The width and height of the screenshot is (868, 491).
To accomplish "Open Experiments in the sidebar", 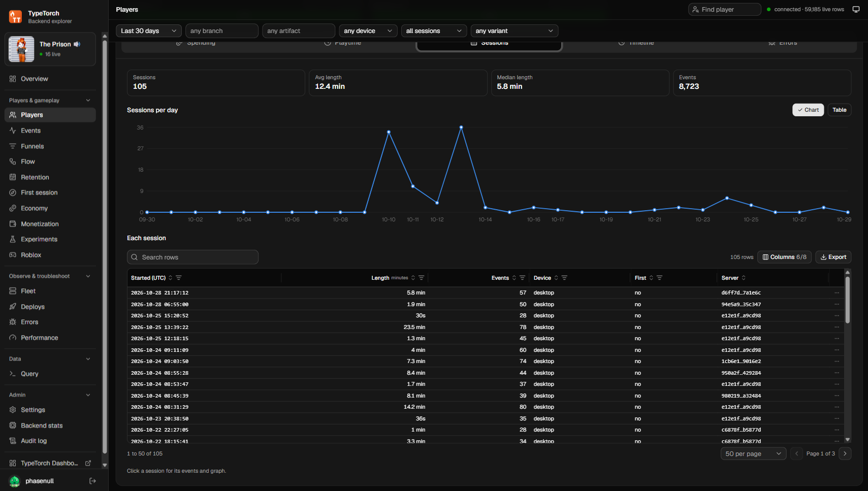I will tap(50, 239).
